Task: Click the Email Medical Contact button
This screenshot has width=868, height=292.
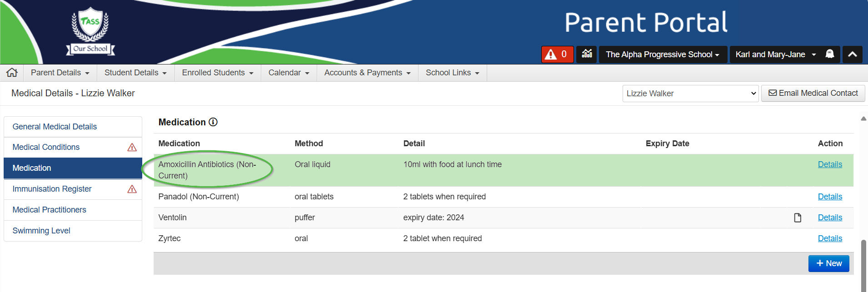Action: (x=813, y=93)
